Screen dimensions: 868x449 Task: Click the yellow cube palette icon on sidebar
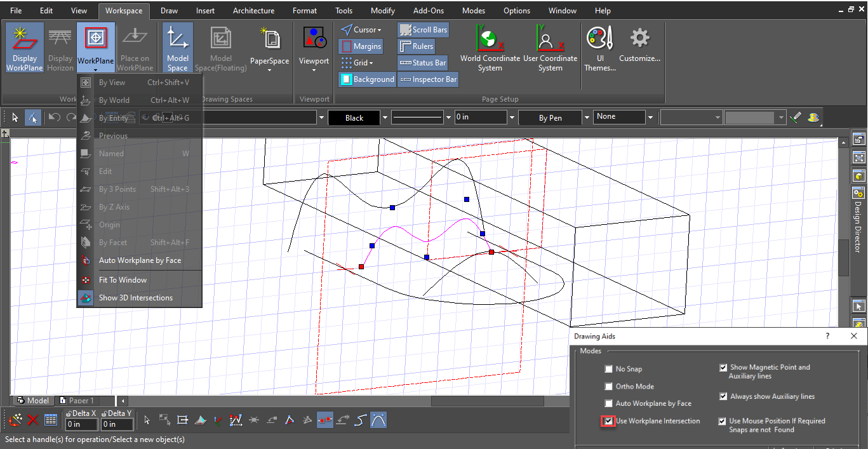click(x=859, y=175)
